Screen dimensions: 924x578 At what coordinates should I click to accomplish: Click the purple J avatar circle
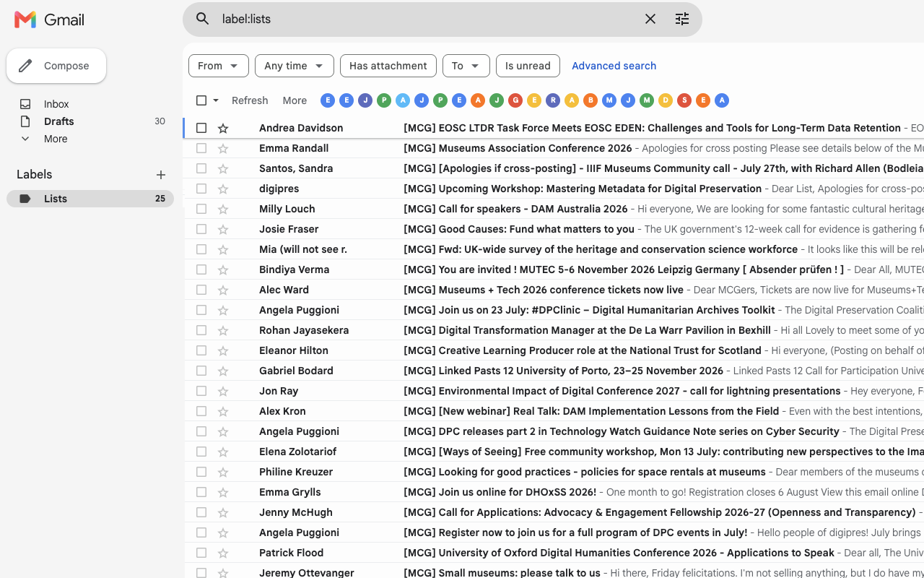pos(365,100)
